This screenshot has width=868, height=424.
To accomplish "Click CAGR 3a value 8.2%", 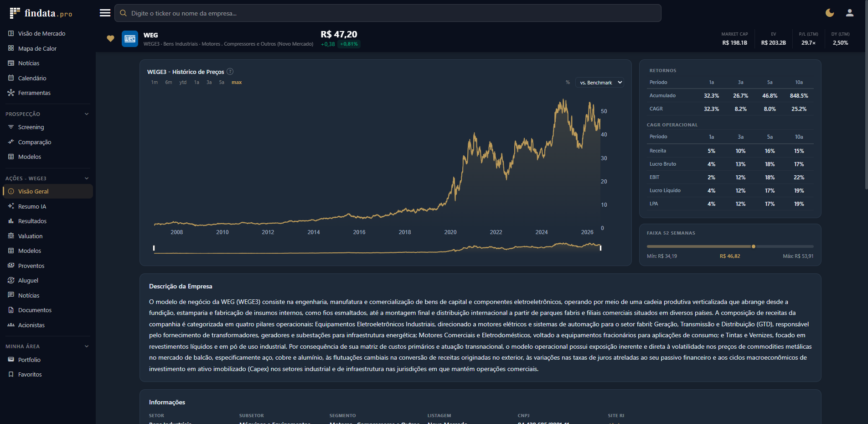I will point(740,109).
